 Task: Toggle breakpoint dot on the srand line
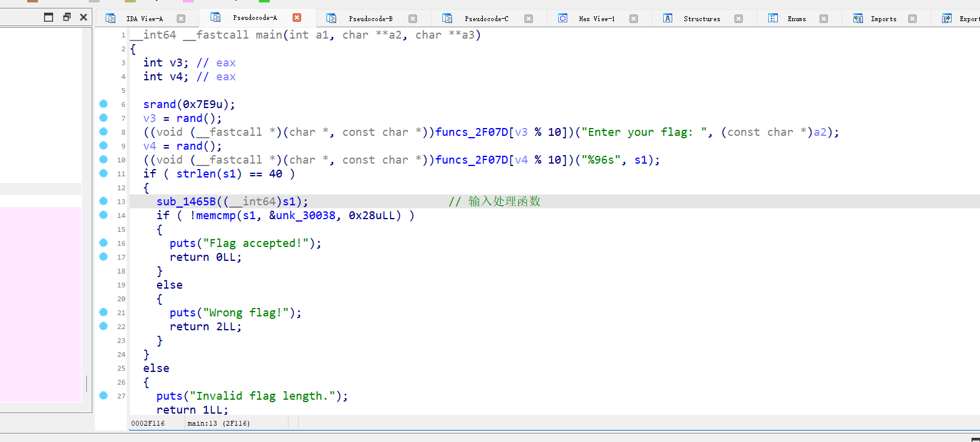coord(103,104)
